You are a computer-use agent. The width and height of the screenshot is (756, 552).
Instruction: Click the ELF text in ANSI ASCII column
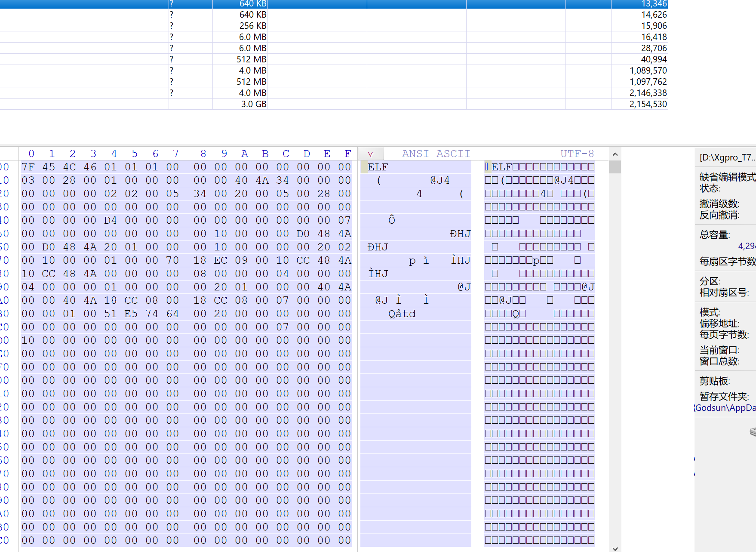click(378, 167)
